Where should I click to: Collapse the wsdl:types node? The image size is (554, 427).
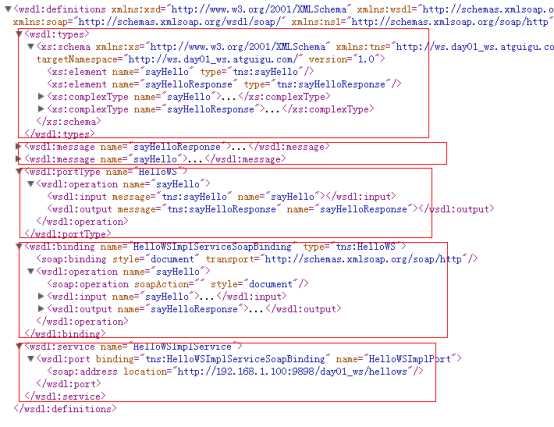[19, 34]
